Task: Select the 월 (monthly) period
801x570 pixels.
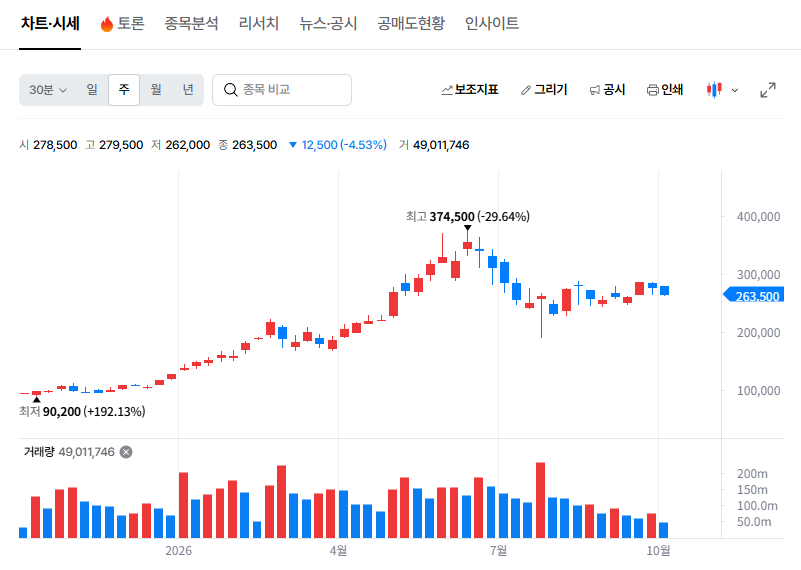Action: coord(156,90)
